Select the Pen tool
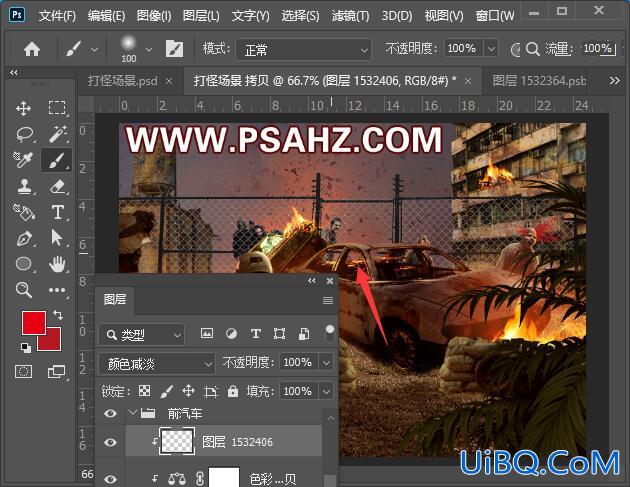 24,239
